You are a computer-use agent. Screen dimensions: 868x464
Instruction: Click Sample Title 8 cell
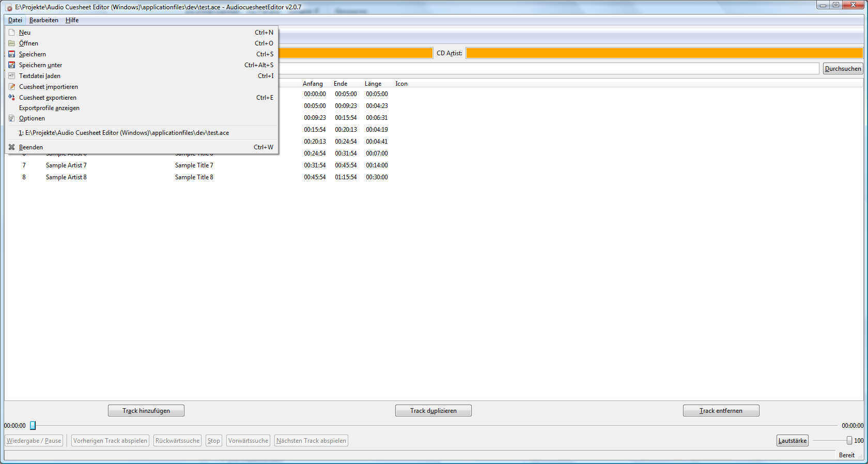[194, 177]
